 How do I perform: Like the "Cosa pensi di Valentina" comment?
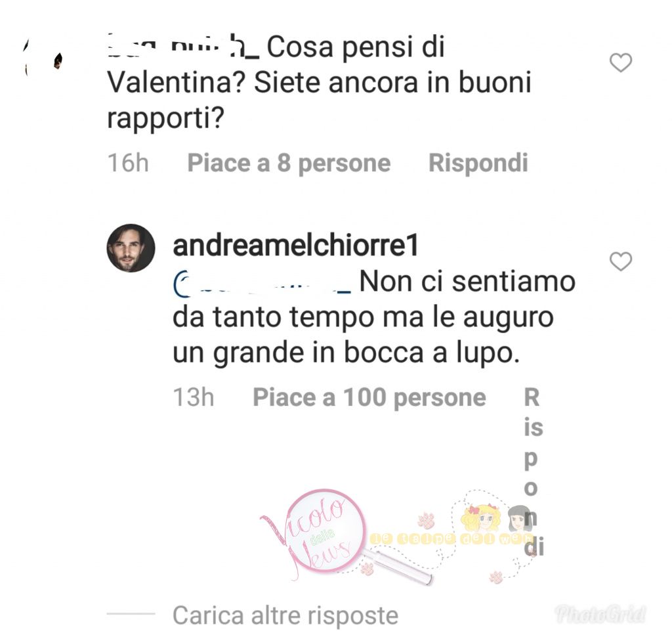point(621,62)
